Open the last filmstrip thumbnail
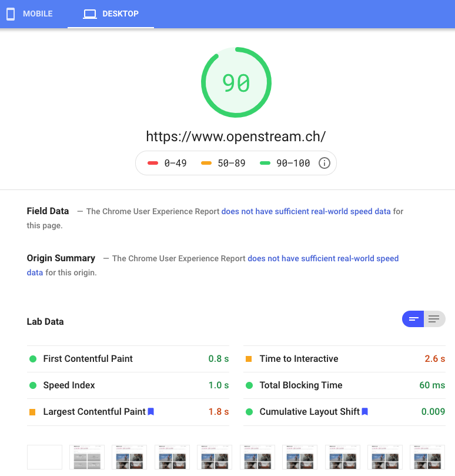Image resolution: width=455 pixels, height=476 pixels. tap(427, 457)
